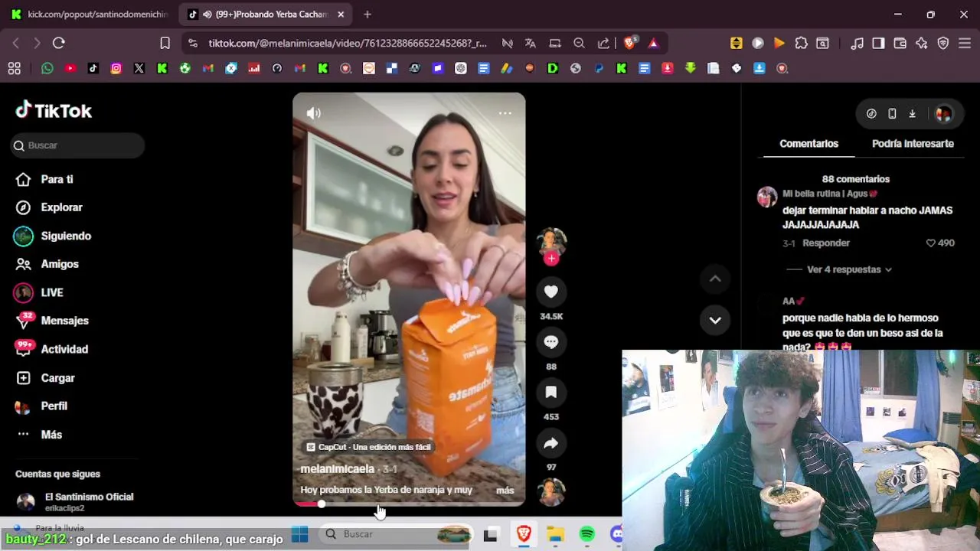The width and height of the screenshot is (980, 551).
Task: Mute the TikTok video sound
Action: tap(314, 113)
